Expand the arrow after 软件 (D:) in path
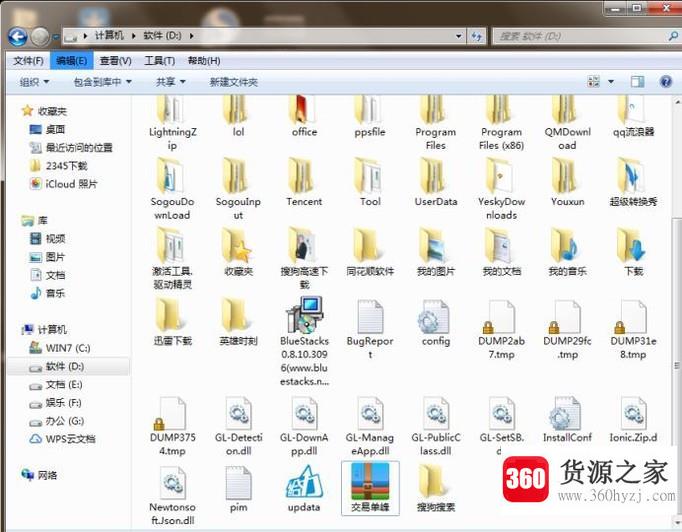The width and height of the screenshot is (682, 532). pyautogui.click(x=191, y=36)
